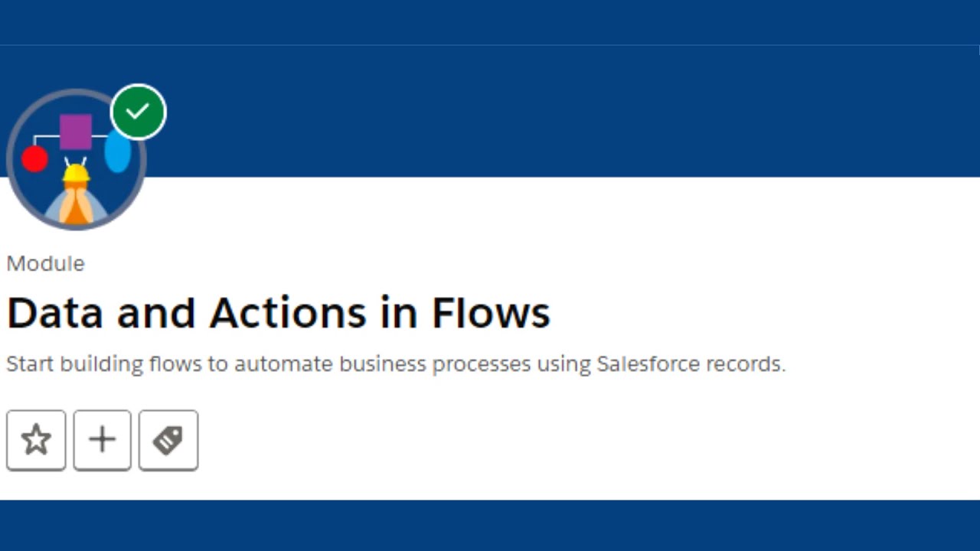Open the "Data and Actions in Flows" title
The width and height of the screenshot is (980, 551).
278,313
